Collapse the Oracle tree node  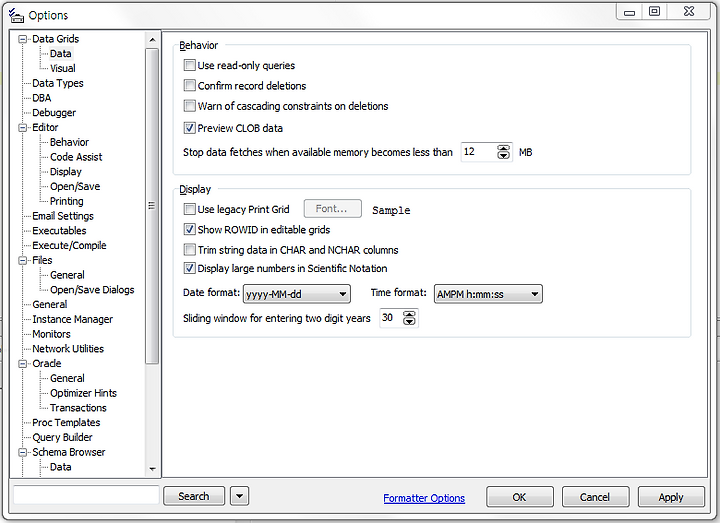pos(22,364)
